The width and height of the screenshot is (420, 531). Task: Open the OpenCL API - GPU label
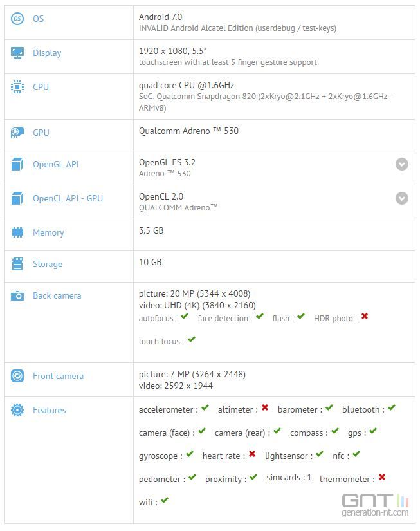tap(68, 198)
